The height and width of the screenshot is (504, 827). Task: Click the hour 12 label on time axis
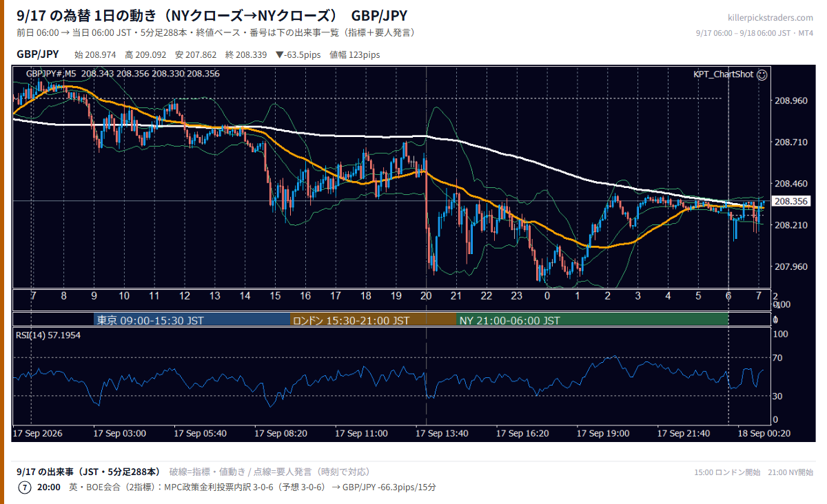click(x=185, y=296)
